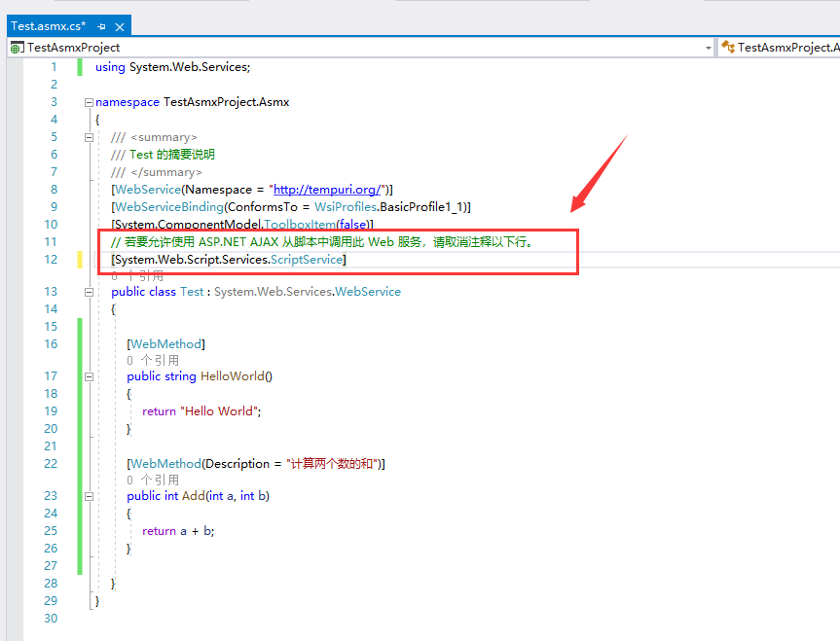Click line number 30 in the margin
Image resolution: width=840 pixels, height=641 pixels.
[x=51, y=619]
